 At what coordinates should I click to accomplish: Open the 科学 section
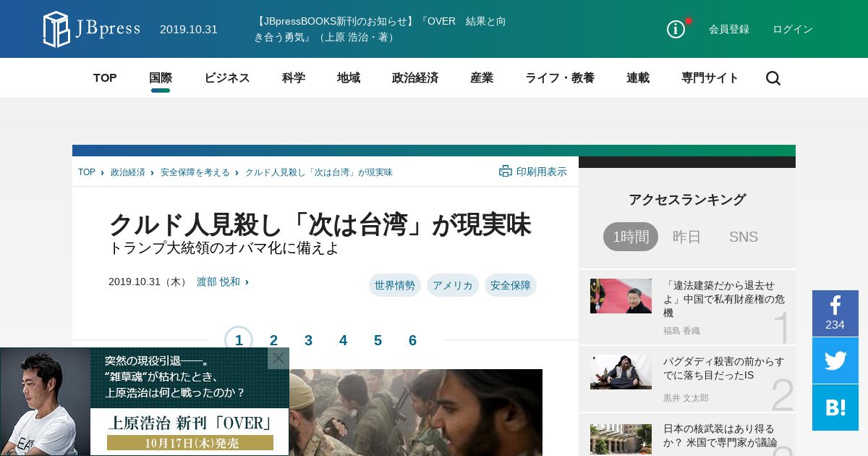pos(294,78)
